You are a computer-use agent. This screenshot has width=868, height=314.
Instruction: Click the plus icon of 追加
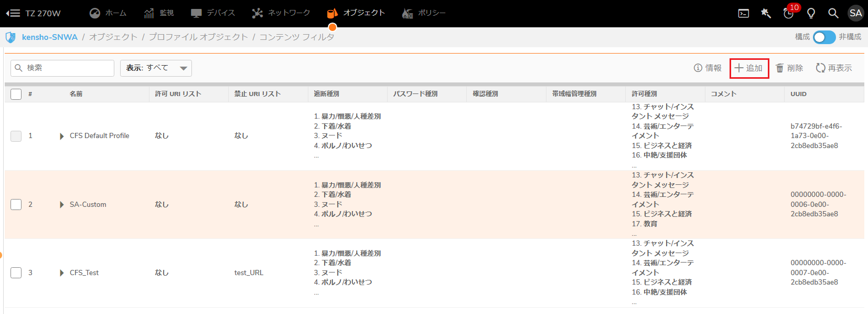pyautogui.click(x=738, y=68)
